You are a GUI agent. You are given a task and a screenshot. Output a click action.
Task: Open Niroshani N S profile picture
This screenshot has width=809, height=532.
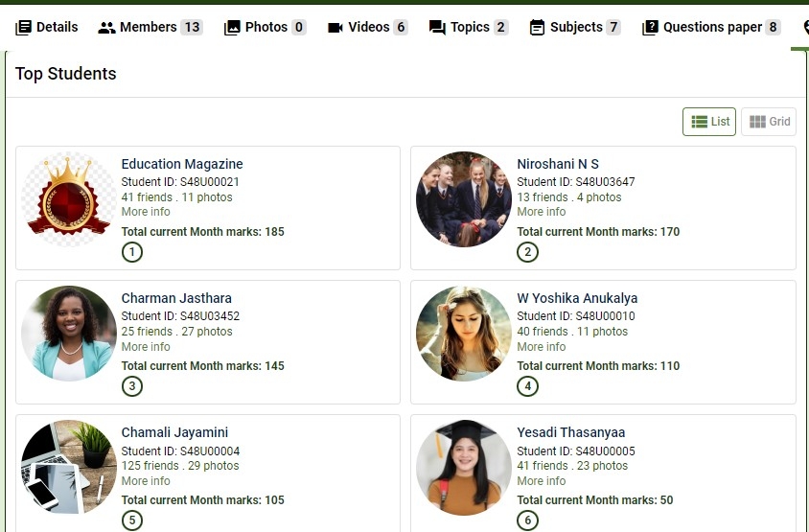(464, 199)
